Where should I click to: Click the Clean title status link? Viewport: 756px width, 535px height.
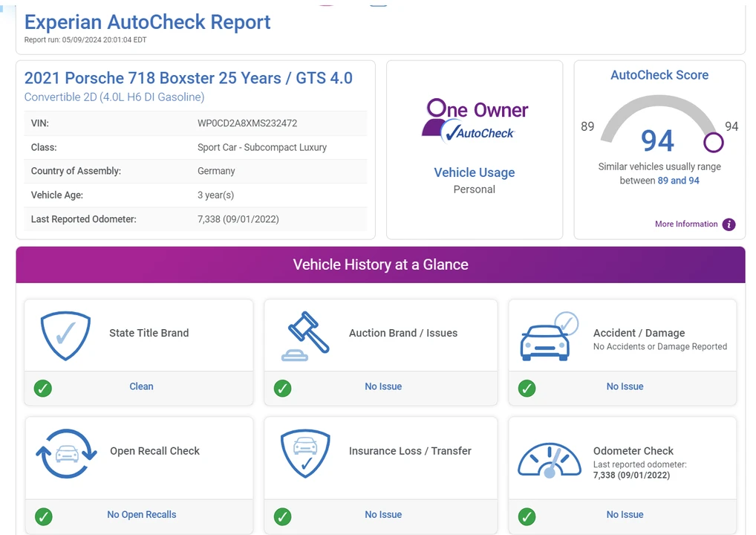(x=141, y=386)
